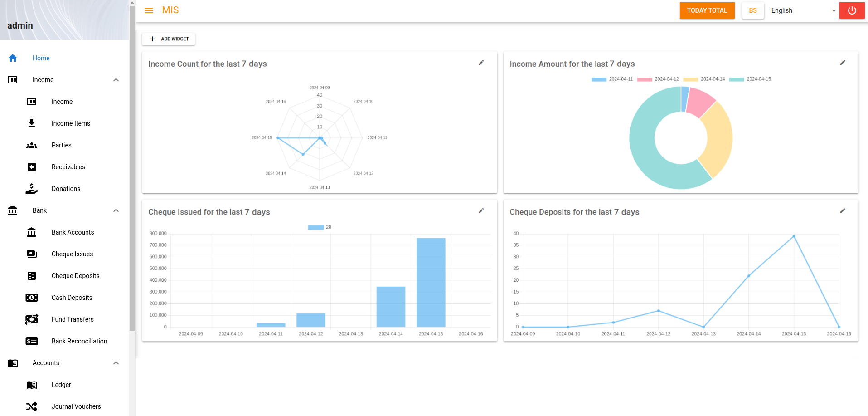Viewport: 868px width, 416px height.
Task: Click the ADD WIDGET button
Action: coord(169,39)
